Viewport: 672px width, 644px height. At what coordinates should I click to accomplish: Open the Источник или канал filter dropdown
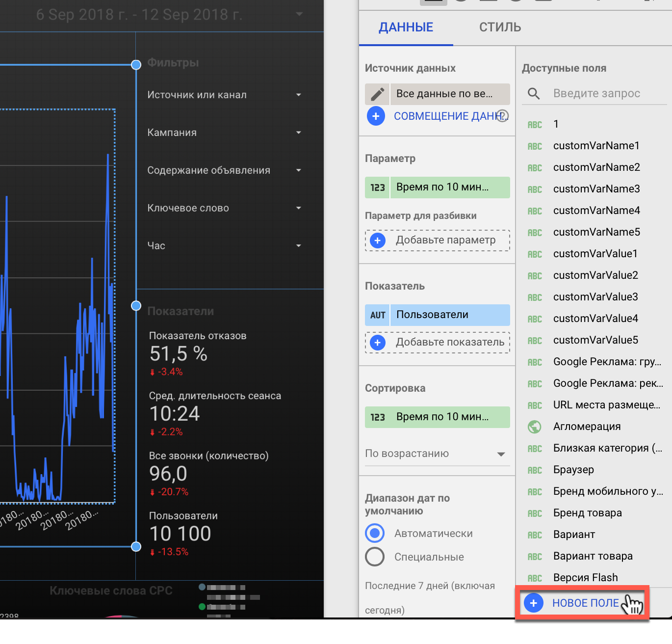225,95
